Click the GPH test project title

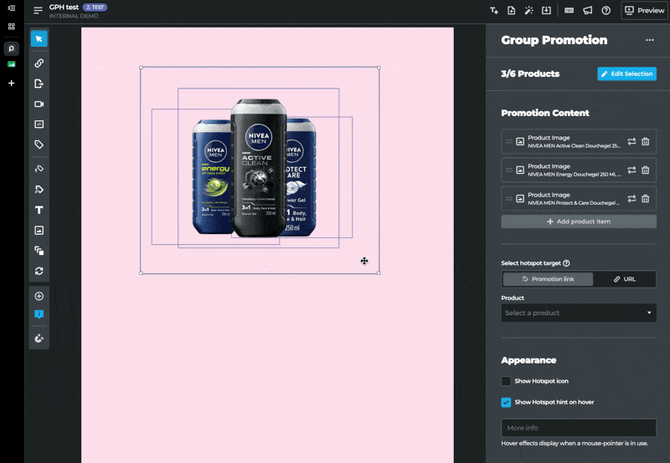click(x=64, y=7)
